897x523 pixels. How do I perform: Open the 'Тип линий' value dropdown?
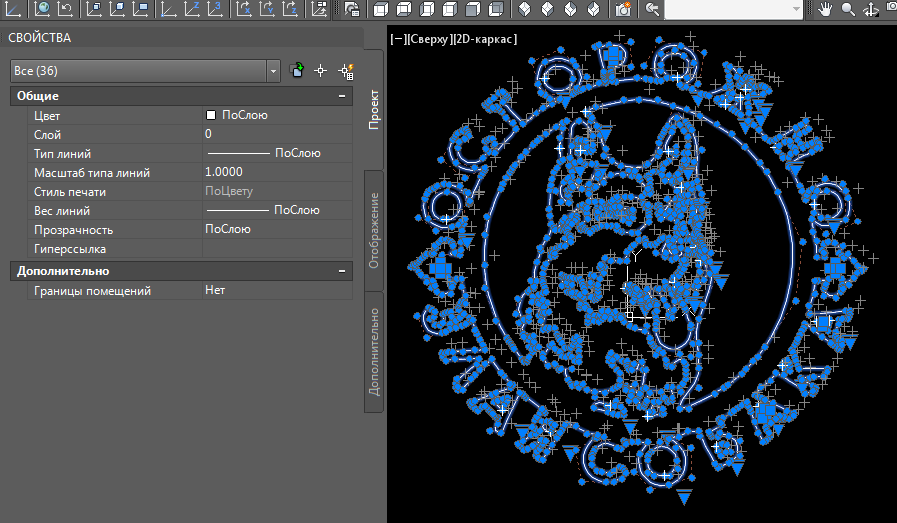pyautogui.click(x=277, y=153)
